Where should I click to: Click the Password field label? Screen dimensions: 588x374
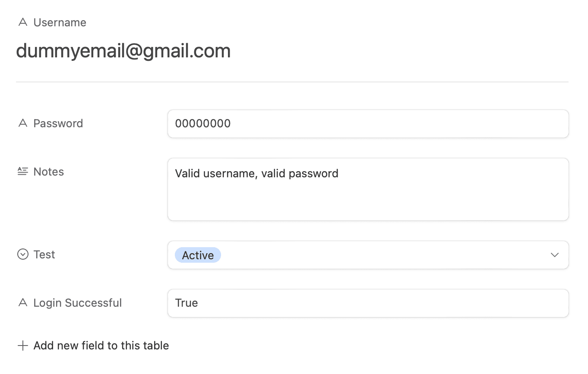coord(58,123)
